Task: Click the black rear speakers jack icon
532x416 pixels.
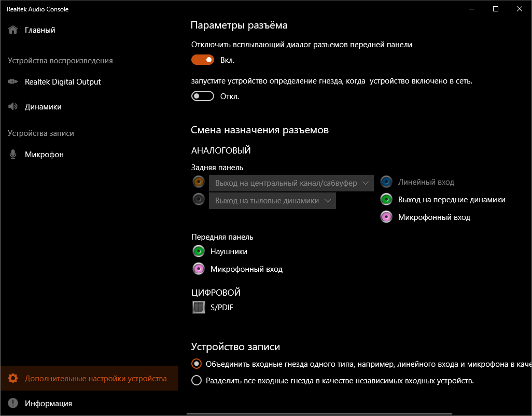Action: click(x=198, y=199)
